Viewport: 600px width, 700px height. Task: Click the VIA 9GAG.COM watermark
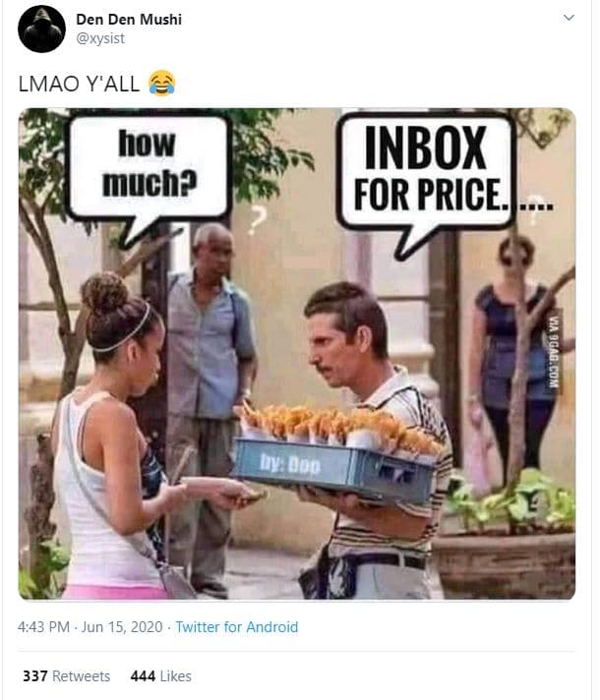click(553, 350)
